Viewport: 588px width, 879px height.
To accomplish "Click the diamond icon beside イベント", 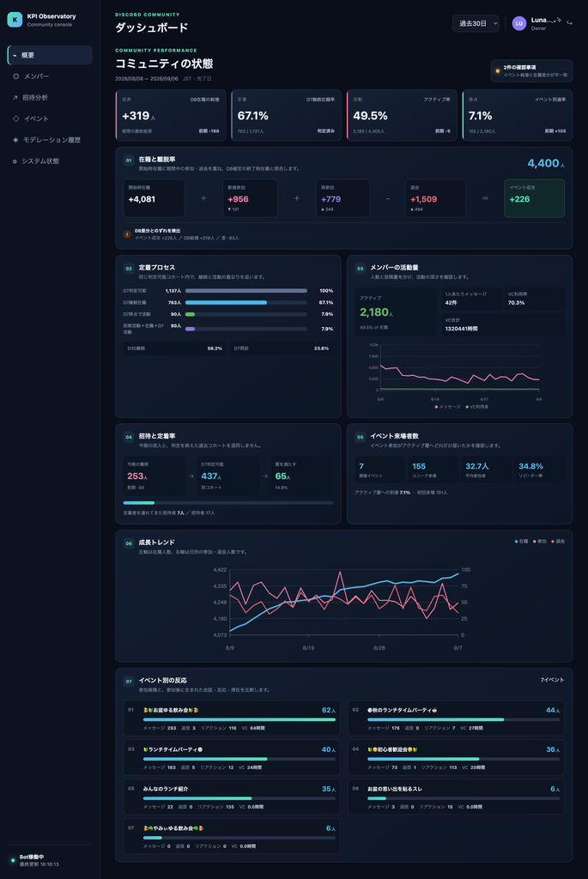I will (x=15, y=118).
